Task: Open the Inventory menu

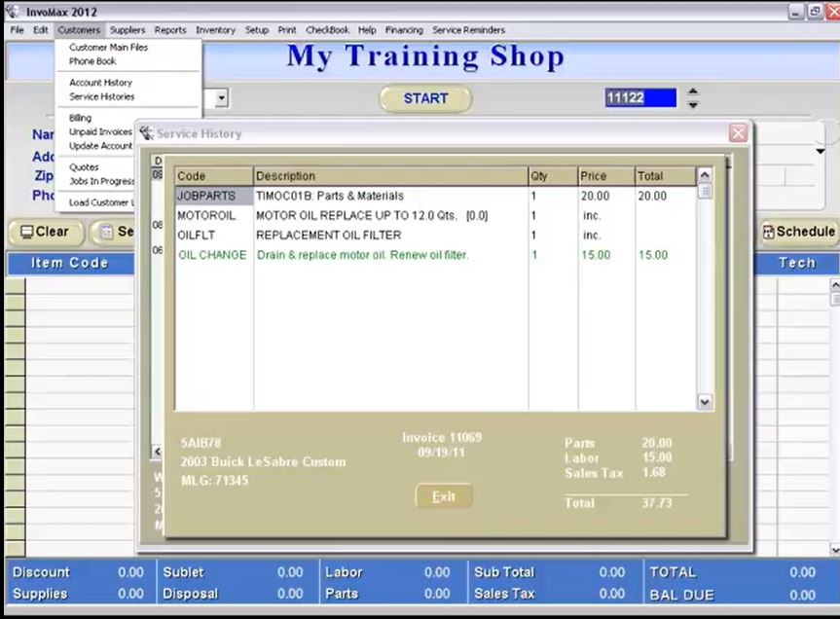Action: point(215,30)
